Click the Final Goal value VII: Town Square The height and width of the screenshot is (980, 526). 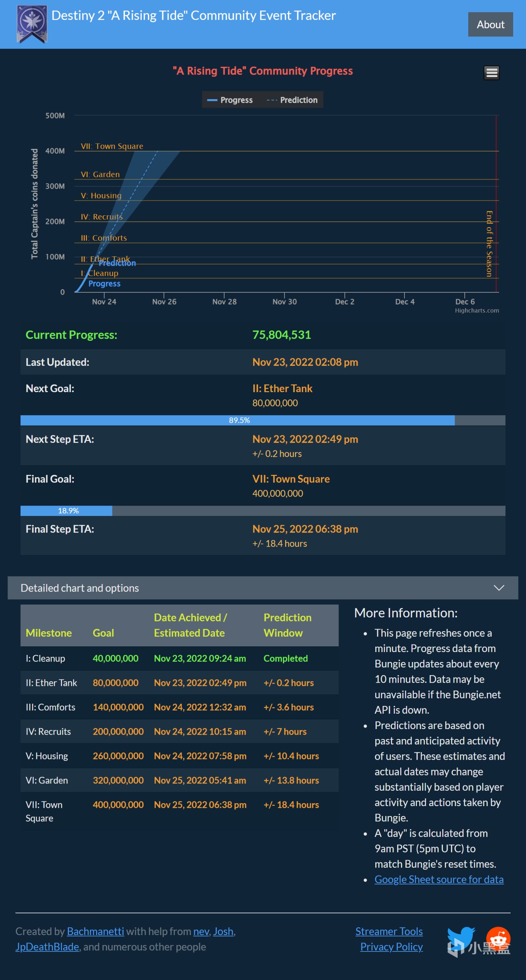pos(291,478)
